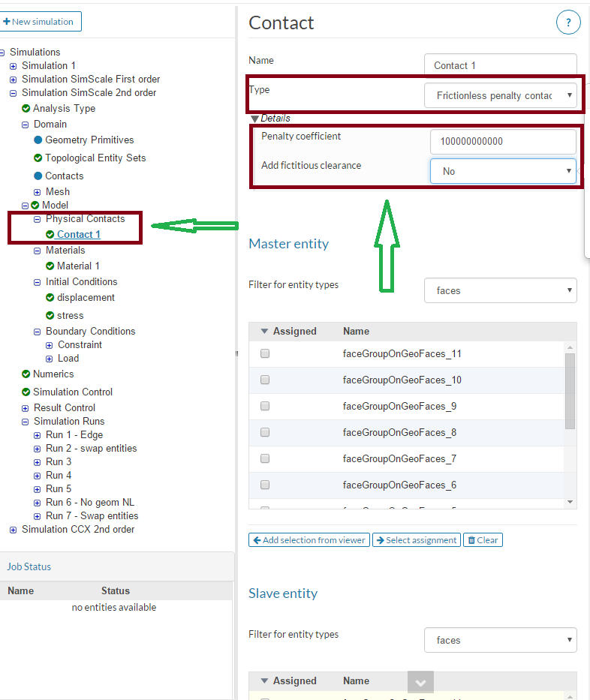Image resolution: width=590 pixels, height=700 pixels.
Task: Click blue dot icon beside Geometry Primitives
Action: click(x=38, y=140)
